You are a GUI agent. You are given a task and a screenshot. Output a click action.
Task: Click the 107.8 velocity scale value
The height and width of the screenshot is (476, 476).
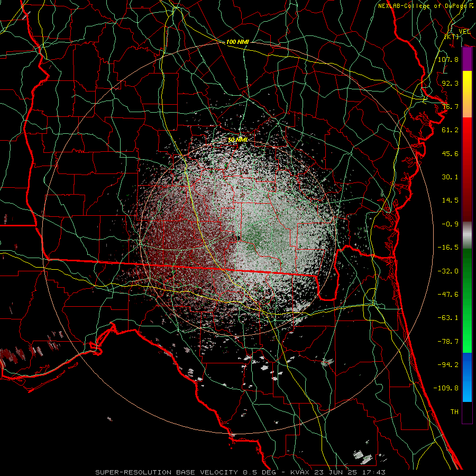448,59
